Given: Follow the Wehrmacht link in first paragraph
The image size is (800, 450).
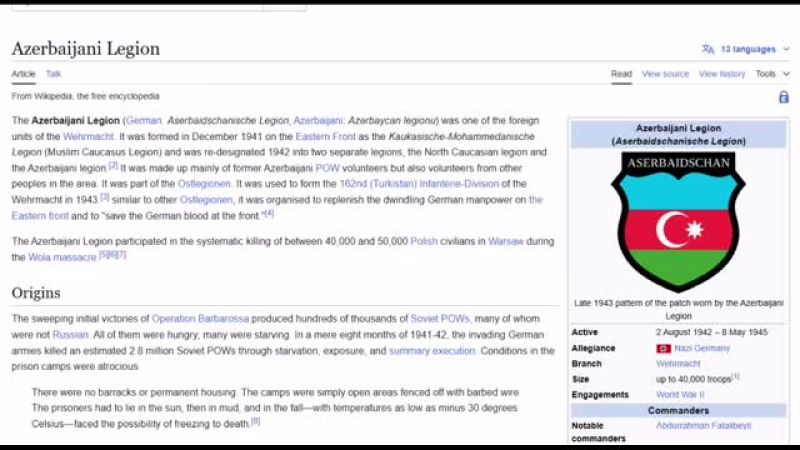Looking at the screenshot, I should pyautogui.click(x=90, y=136).
